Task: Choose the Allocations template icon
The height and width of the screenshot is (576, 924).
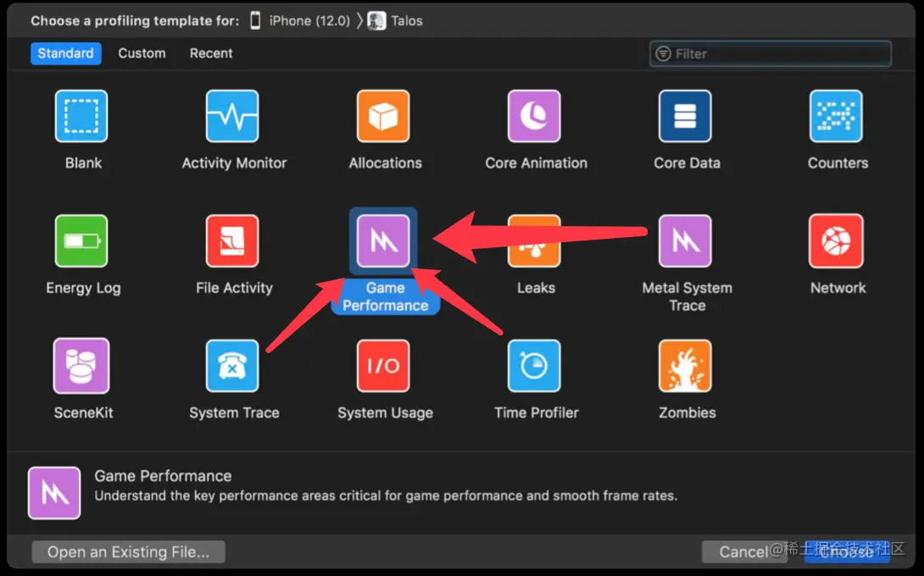Action: click(x=383, y=116)
